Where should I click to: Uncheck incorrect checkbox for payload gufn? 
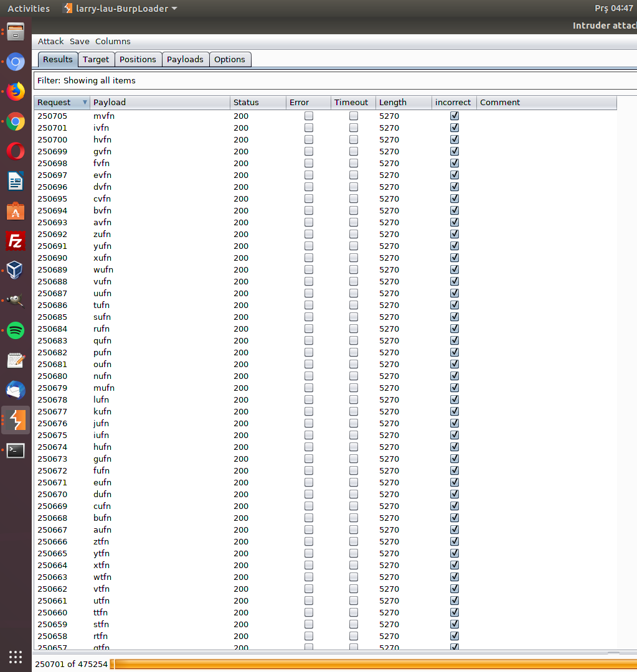(455, 459)
